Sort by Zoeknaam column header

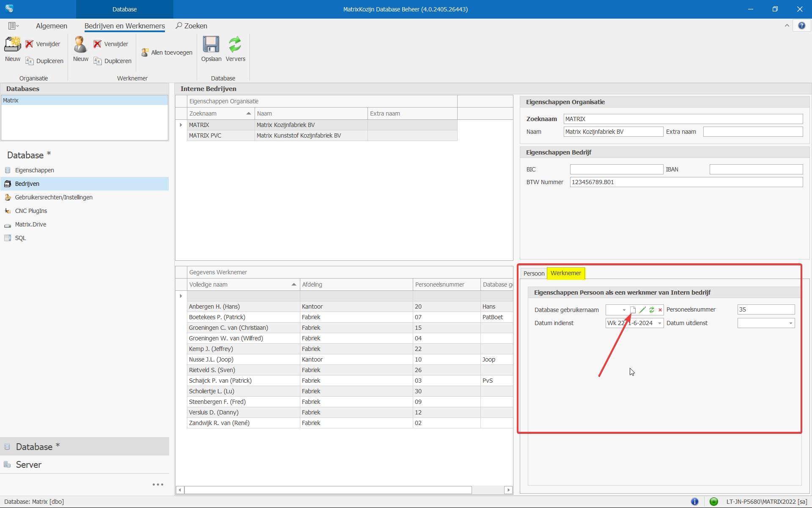click(220, 113)
